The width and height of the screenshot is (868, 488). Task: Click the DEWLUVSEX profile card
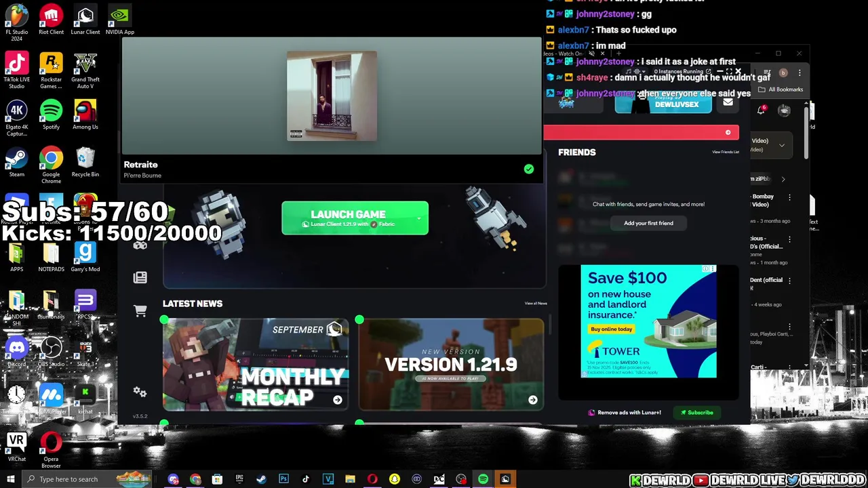pyautogui.click(x=663, y=103)
